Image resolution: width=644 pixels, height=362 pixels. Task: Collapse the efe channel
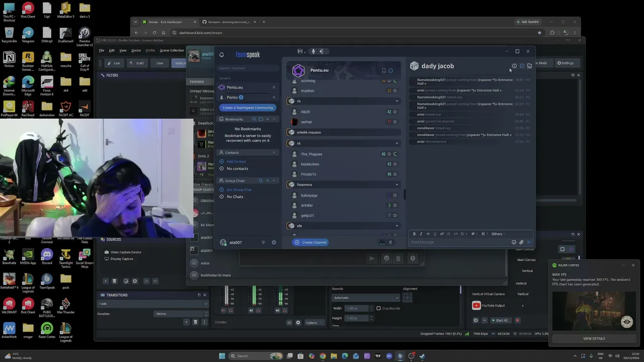pyautogui.click(x=396, y=226)
